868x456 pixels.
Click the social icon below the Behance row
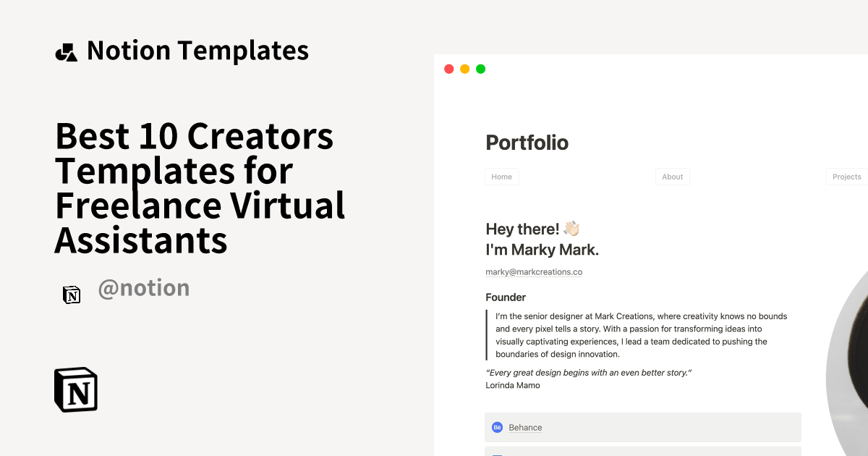tap(498, 454)
